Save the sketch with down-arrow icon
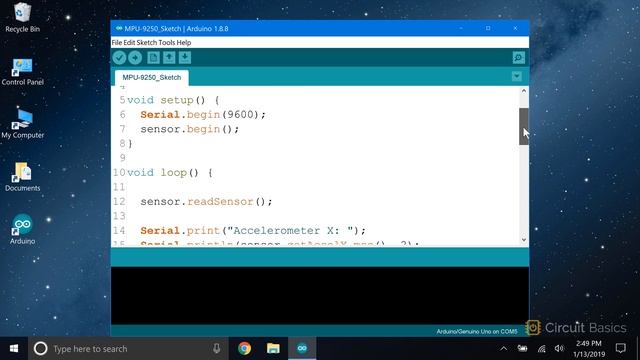 (x=184, y=58)
